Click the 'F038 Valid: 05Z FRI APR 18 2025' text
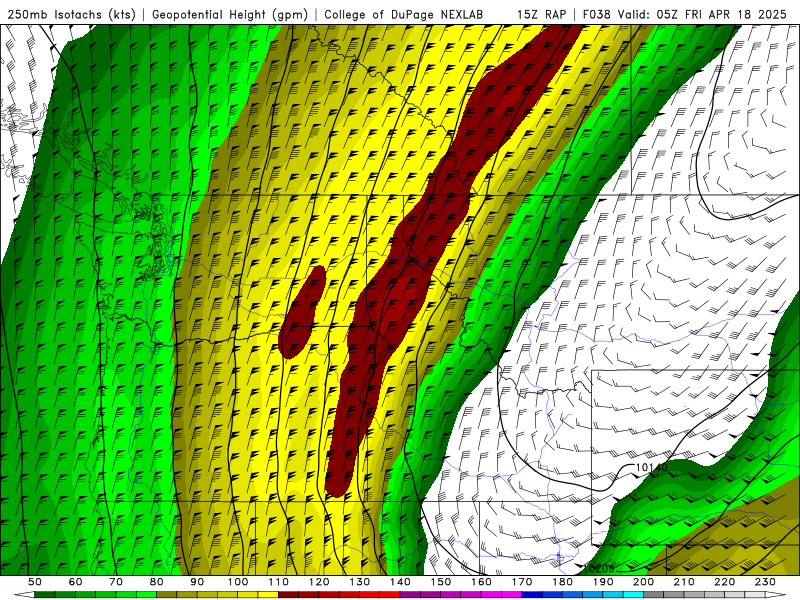Image resolution: width=800 pixels, height=600 pixels. [685, 14]
